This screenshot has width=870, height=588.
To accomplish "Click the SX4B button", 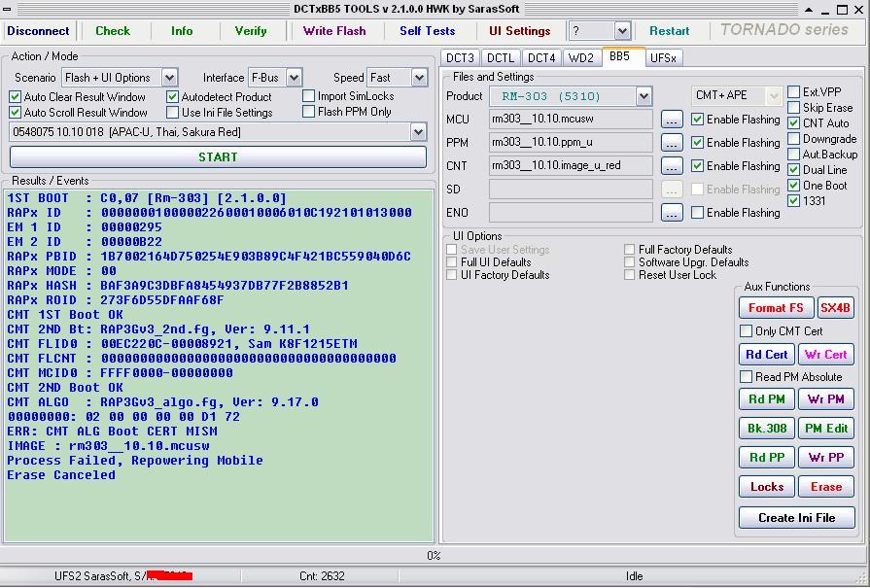I will coord(835,308).
